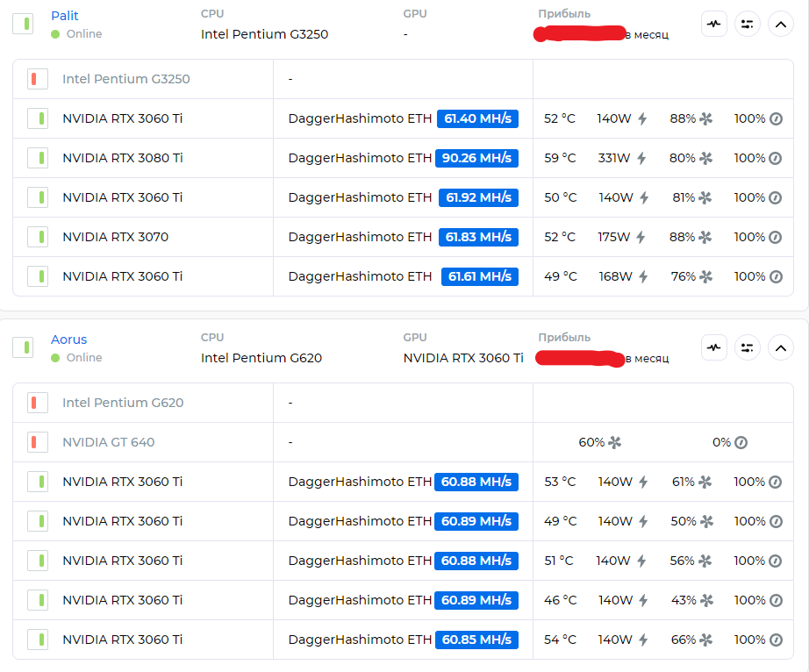Toggle the RTX 3060 Ti switch at 61.40 MH/s
The width and height of the screenshot is (809, 672).
click(x=38, y=118)
